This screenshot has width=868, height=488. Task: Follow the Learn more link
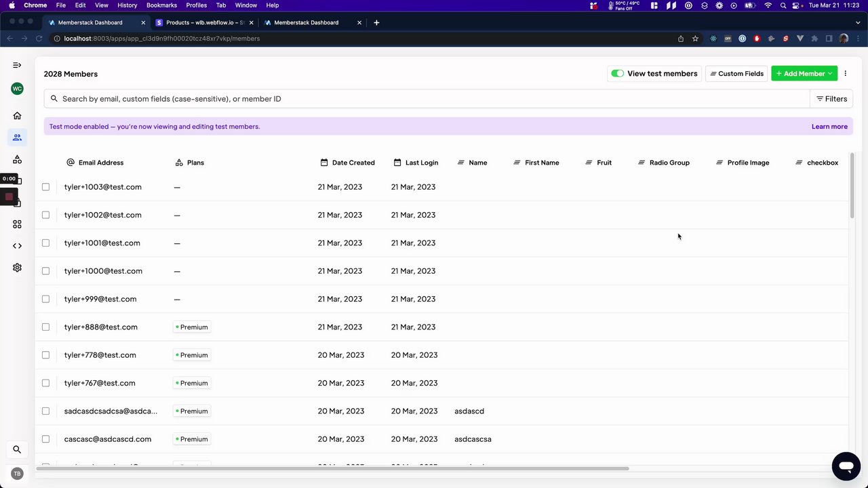(x=829, y=127)
